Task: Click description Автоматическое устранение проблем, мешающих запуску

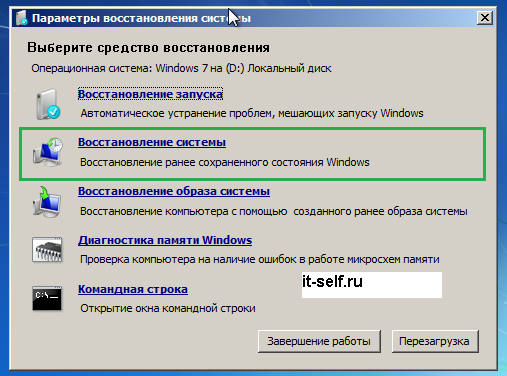Action: click(x=252, y=113)
